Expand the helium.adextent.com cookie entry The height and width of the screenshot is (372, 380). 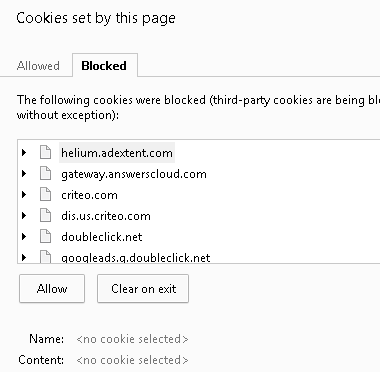click(24, 153)
